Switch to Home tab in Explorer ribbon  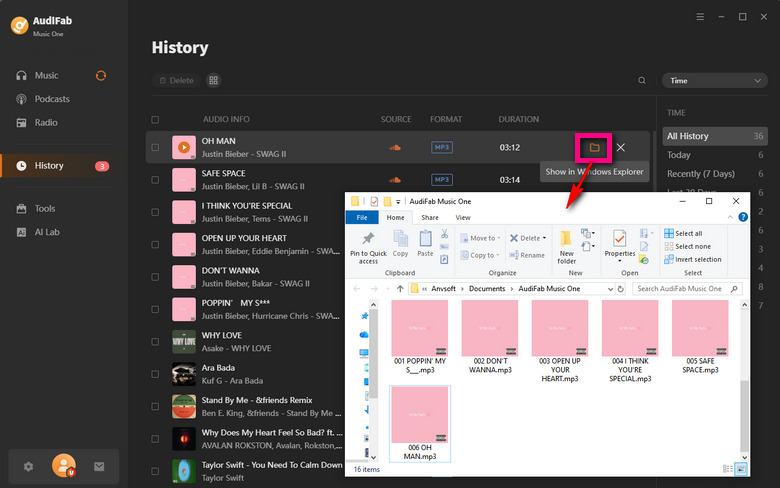[395, 218]
